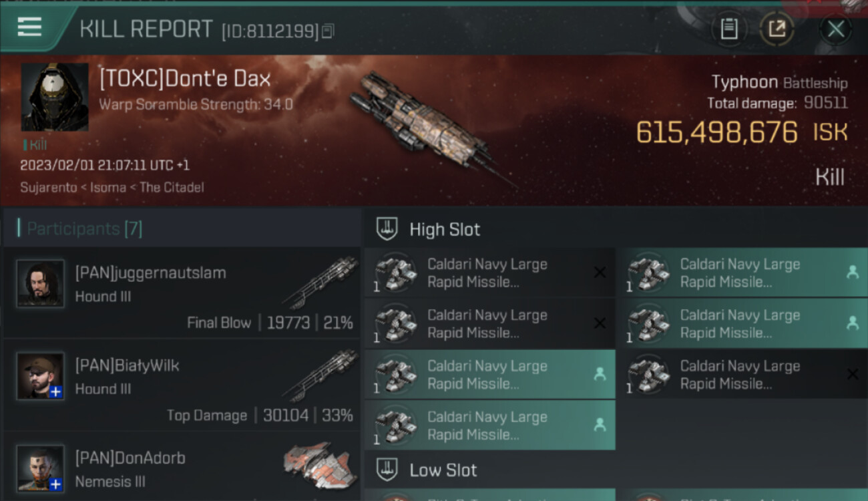Click X on first left high-slot launcher

click(600, 273)
